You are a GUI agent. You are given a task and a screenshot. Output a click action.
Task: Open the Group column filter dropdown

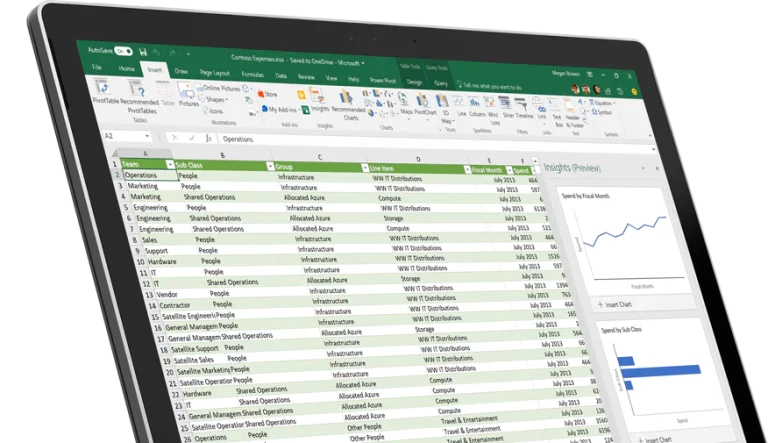(364, 168)
